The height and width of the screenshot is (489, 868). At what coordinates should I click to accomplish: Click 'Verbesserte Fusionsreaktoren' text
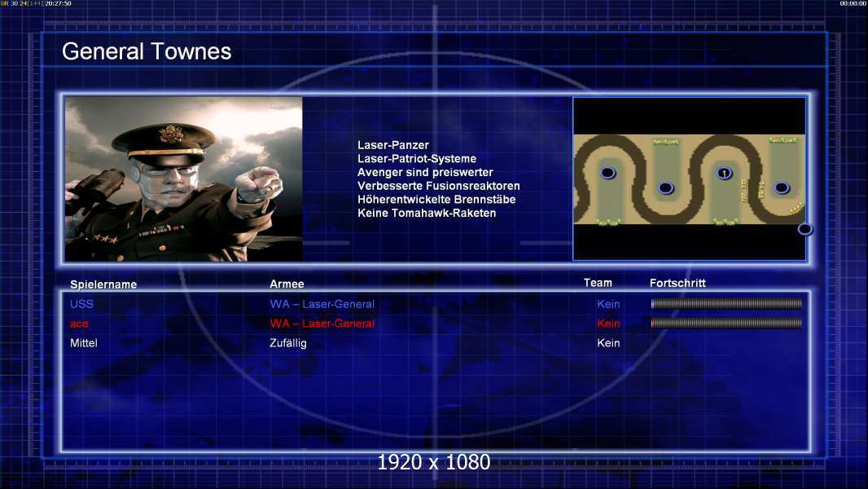point(438,186)
